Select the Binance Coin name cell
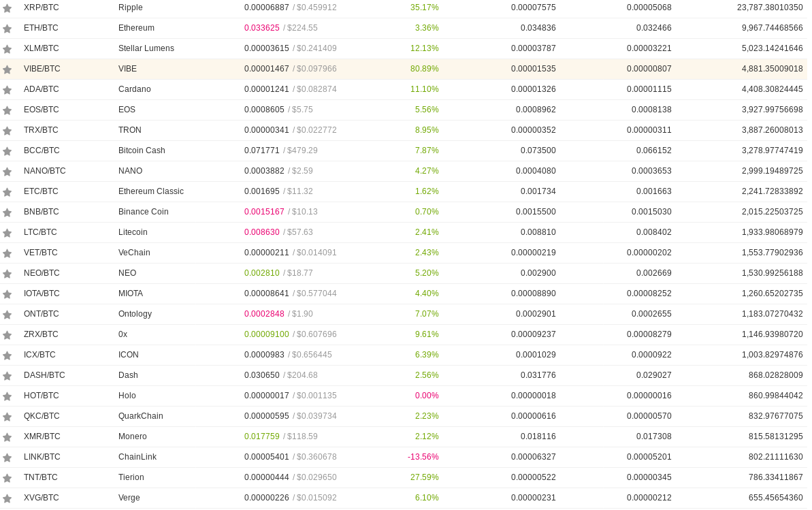The image size is (812, 510). tap(144, 212)
